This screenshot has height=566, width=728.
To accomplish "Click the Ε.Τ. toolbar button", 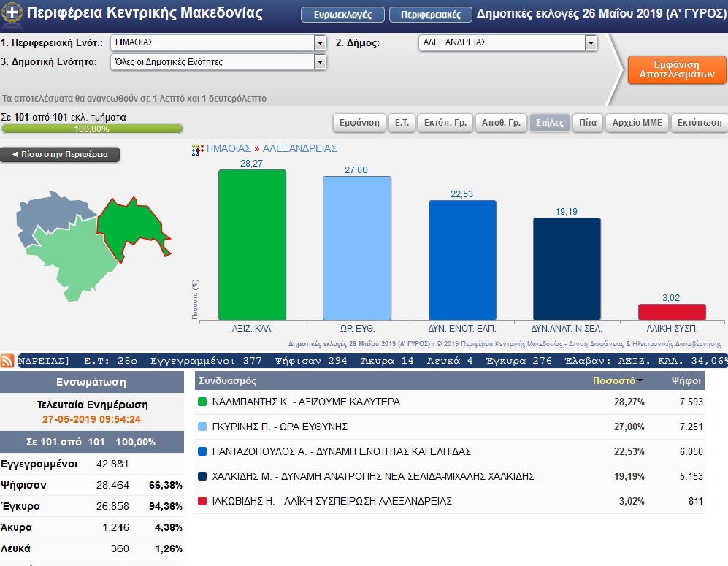I will click(x=402, y=123).
